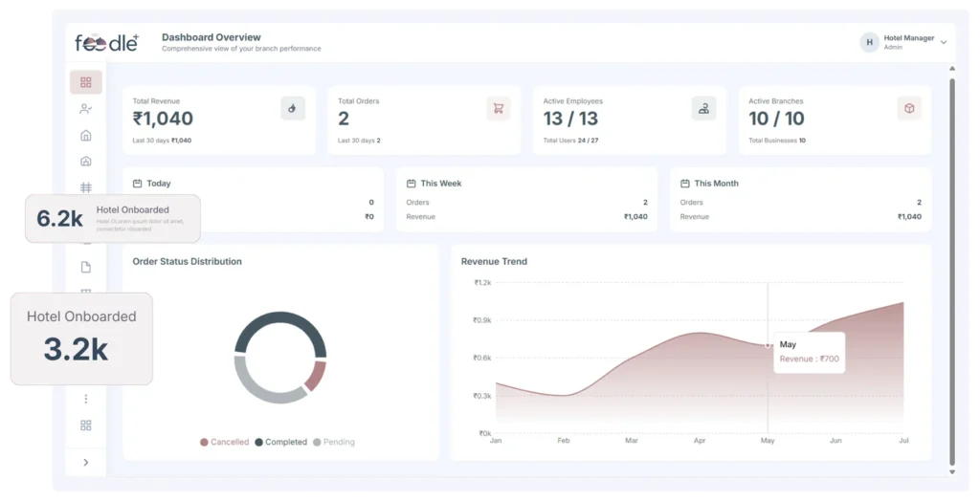Screen dimensions: 980x501
Task: Select the This Month summary card
Action: point(800,200)
